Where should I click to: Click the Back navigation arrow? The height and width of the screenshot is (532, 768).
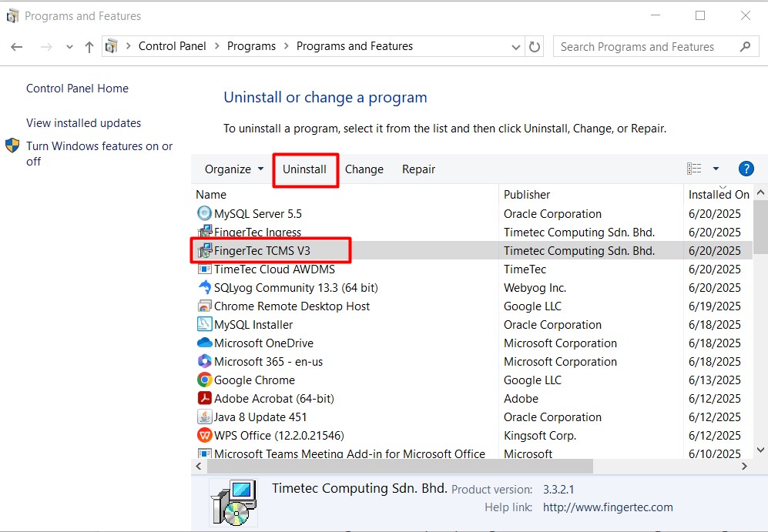(17, 47)
